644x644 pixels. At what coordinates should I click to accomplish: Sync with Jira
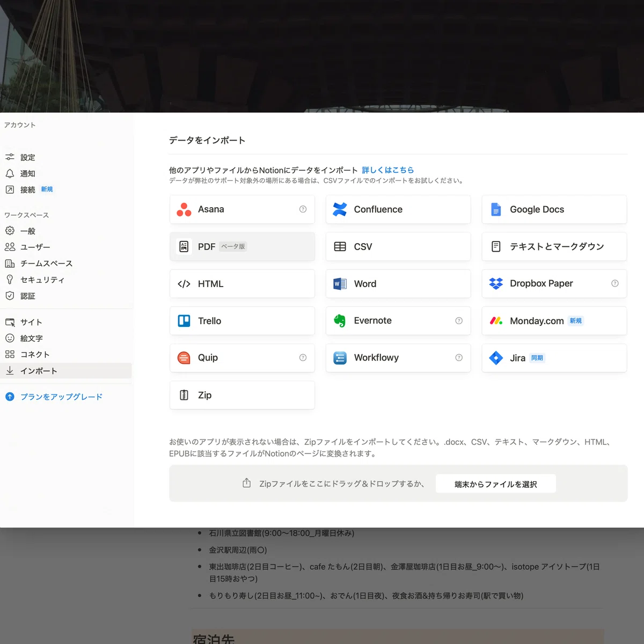tap(554, 358)
